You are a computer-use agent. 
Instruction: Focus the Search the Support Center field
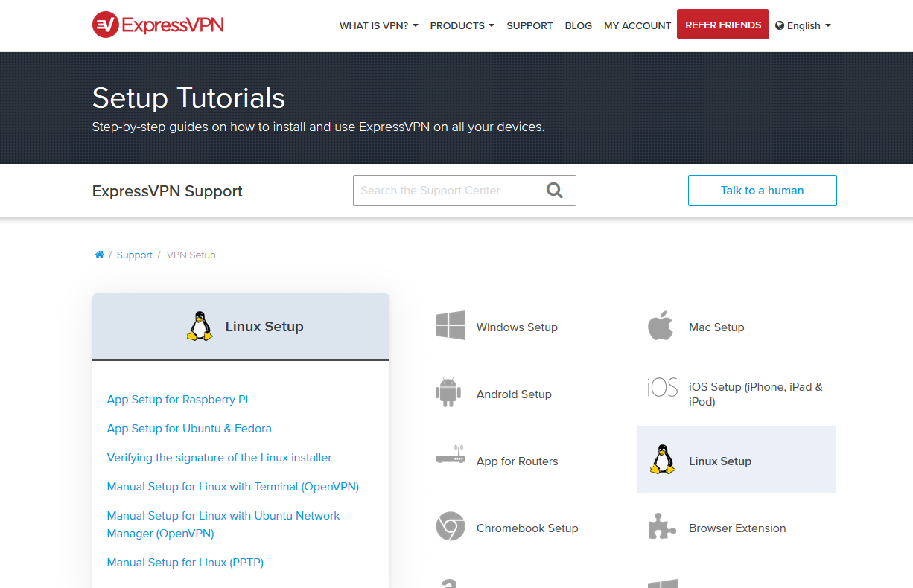click(x=465, y=191)
